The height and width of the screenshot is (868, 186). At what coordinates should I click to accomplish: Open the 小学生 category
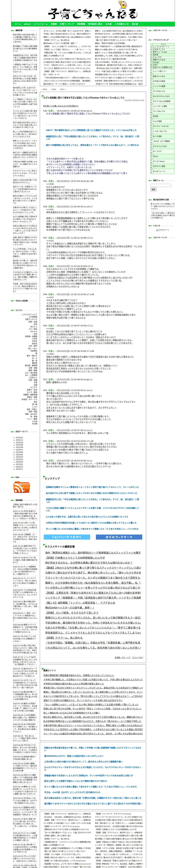[35, 338]
